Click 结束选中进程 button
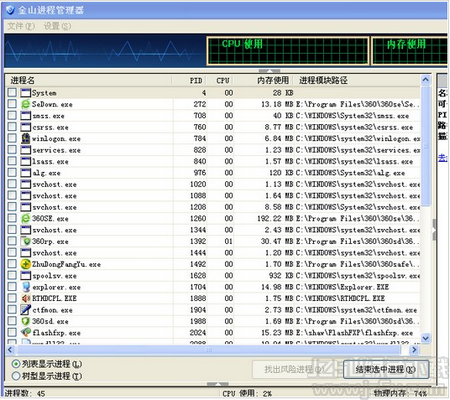The image size is (450, 400). coord(386,369)
